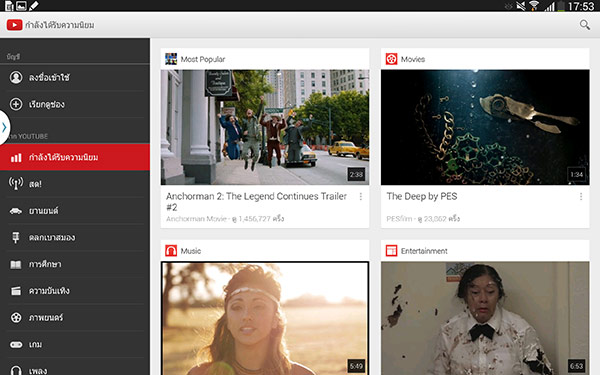
Task: Tap the PESfilm view count line
Action: click(x=423, y=219)
